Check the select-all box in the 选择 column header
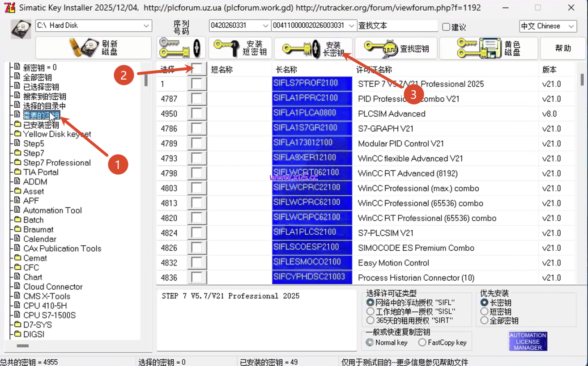 pos(197,69)
